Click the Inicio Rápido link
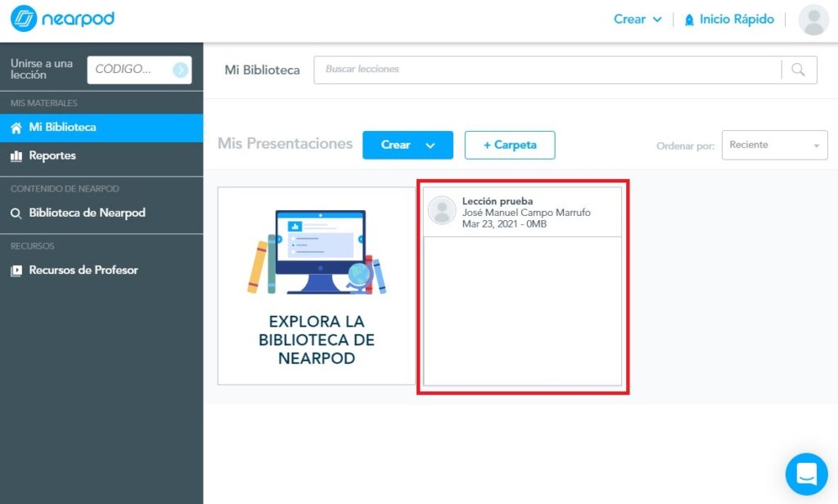Screen dimensions: 838x504 (736, 20)
